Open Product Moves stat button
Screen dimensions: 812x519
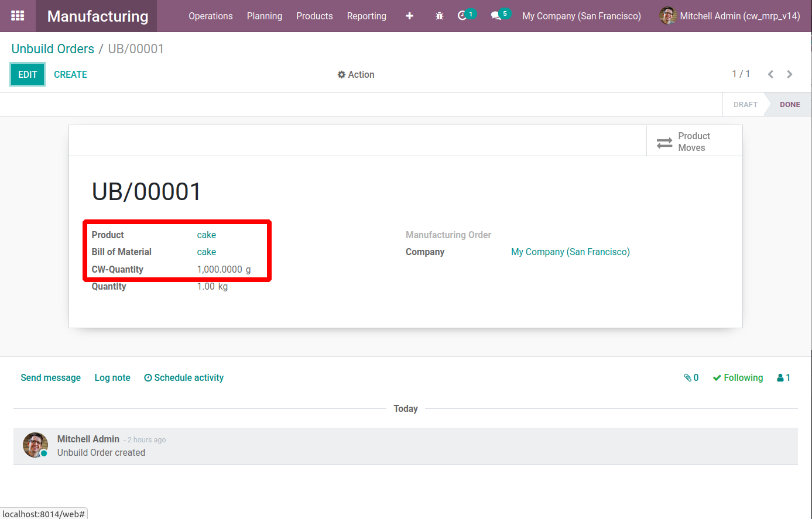pyautogui.click(x=694, y=141)
